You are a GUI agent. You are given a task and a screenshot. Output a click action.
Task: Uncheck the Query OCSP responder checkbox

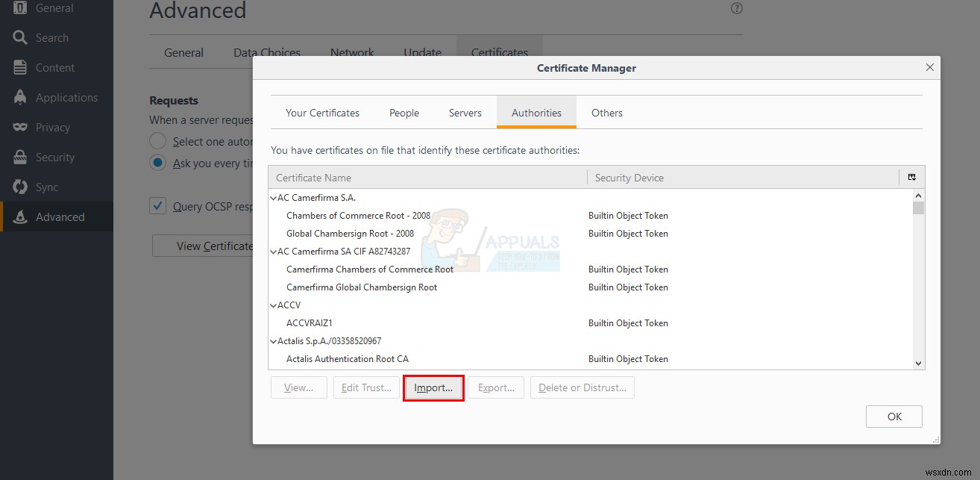click(157, 206)
